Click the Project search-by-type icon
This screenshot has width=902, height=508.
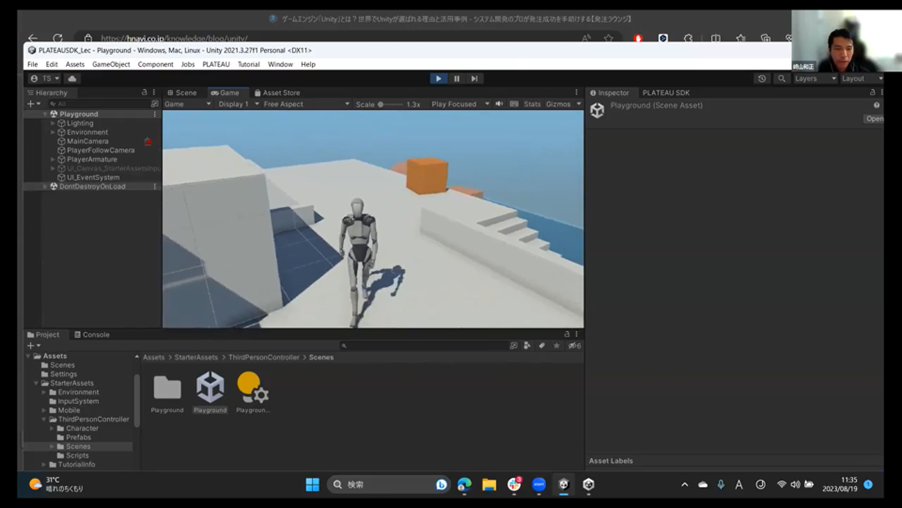[x=514, y=346]
